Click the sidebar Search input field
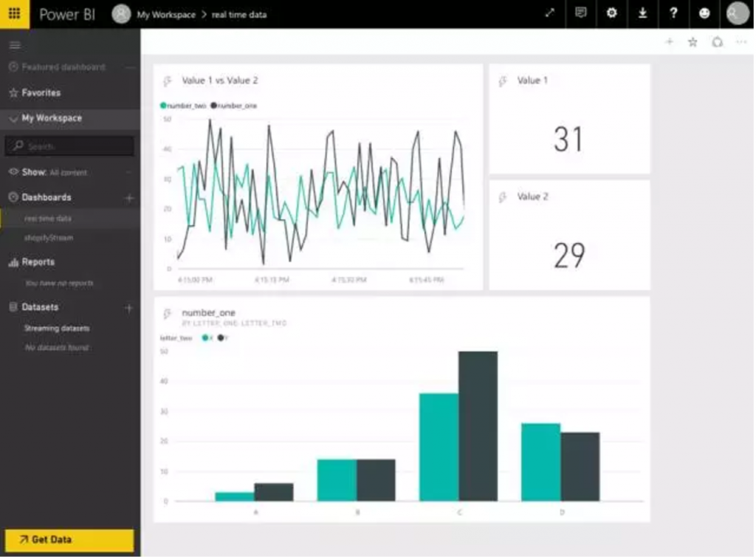 coord(70,146)
